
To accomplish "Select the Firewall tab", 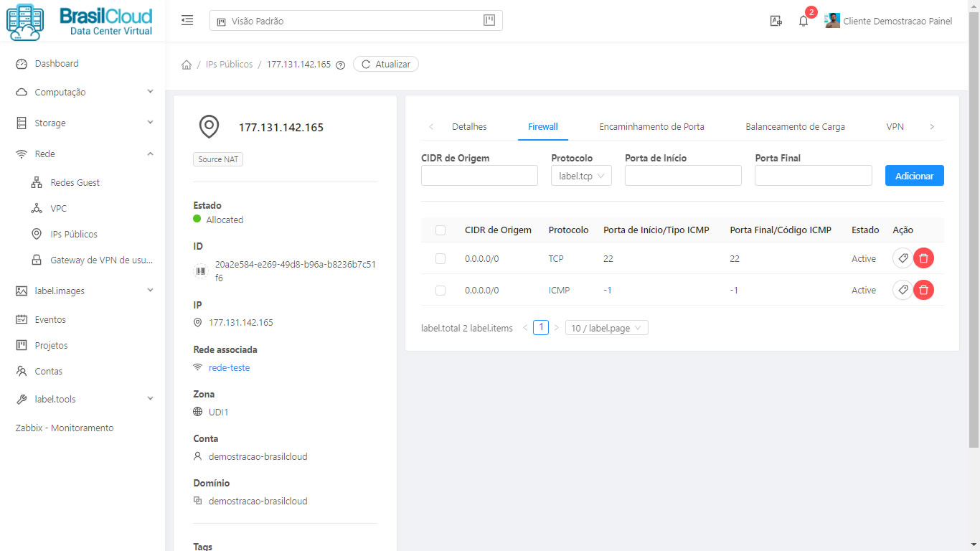I will click(x=543, y=126).
